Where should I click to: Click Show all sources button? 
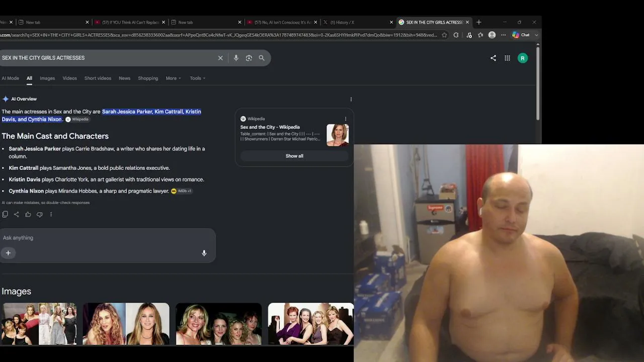(x=294, y=156)
